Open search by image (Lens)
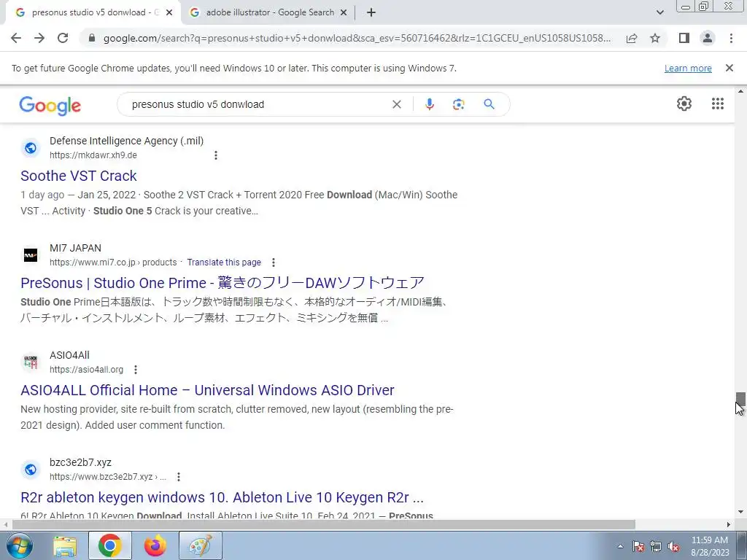 (x=458, y=104)
